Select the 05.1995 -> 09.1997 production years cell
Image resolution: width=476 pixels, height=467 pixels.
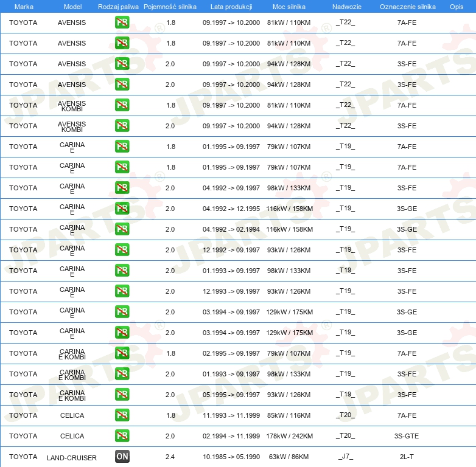231,395
